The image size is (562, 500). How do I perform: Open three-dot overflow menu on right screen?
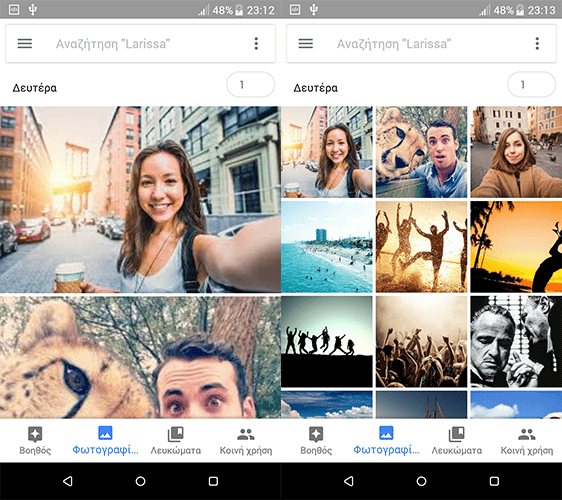(537, 44)
